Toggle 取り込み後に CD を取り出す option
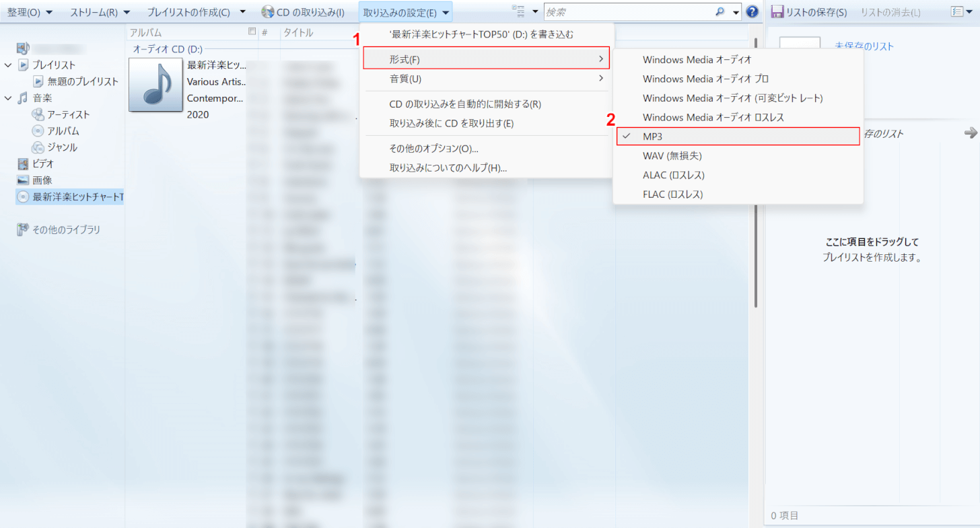 click(486, 124)
